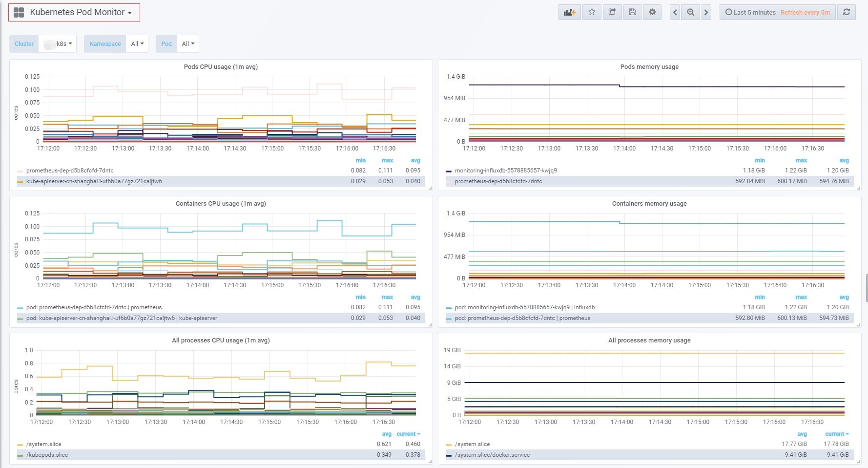
Task: Sort Pods CPU legend by max
Action: click(387, 160)
